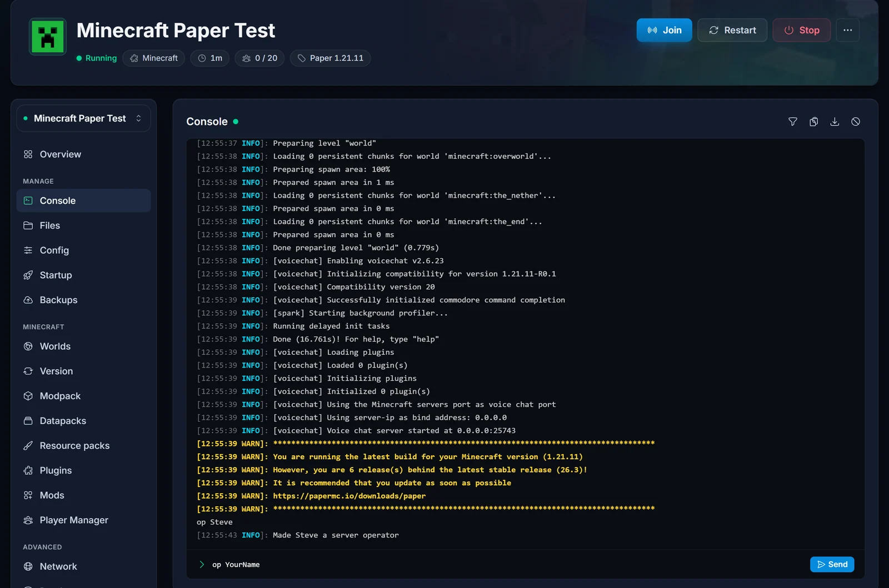This screenshot has width=889, height=588.
Task: Go to the Plugins page
Action: (83, 470)
